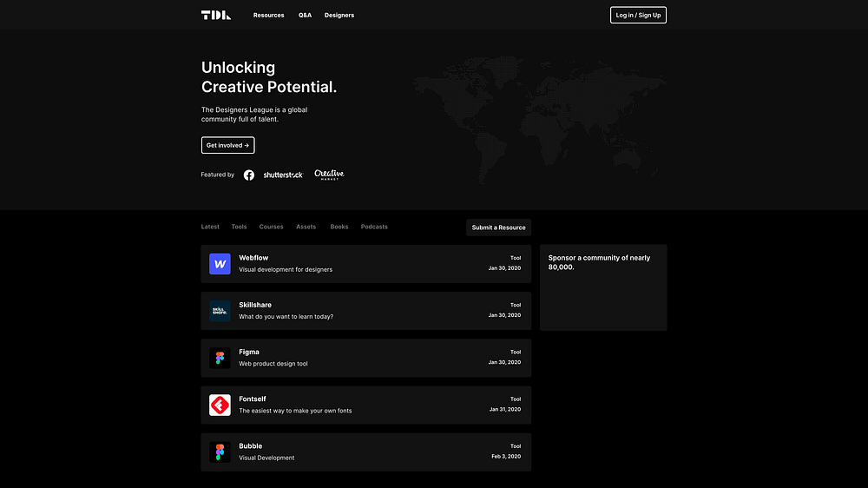Click the icon in the Figma row
Screen dimensions: 868x488
point(220,358)
